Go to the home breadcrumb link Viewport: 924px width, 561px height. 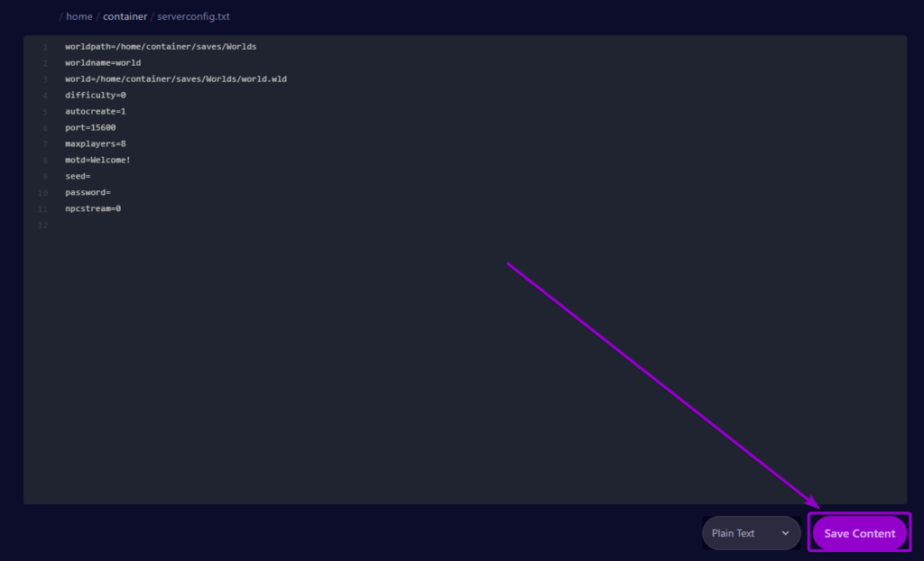coord(79,16)
